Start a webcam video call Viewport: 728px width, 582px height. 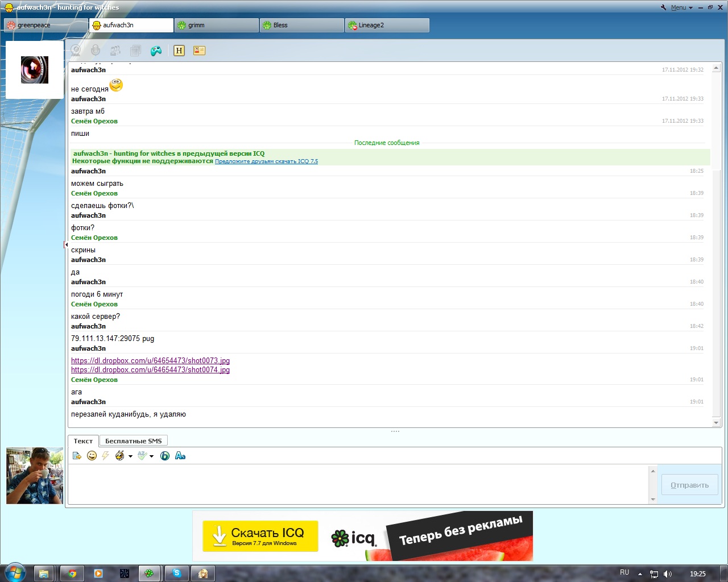coord(76,51)
